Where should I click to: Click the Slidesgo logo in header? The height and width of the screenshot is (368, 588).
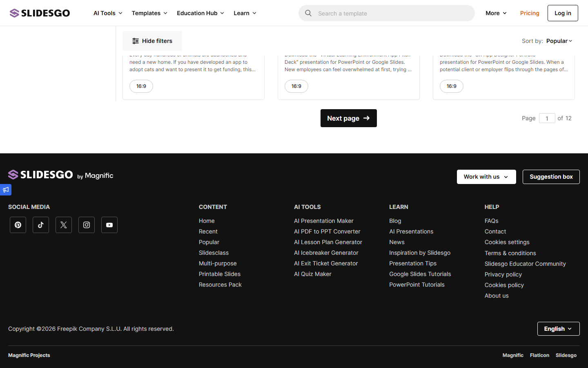[40, 13]
